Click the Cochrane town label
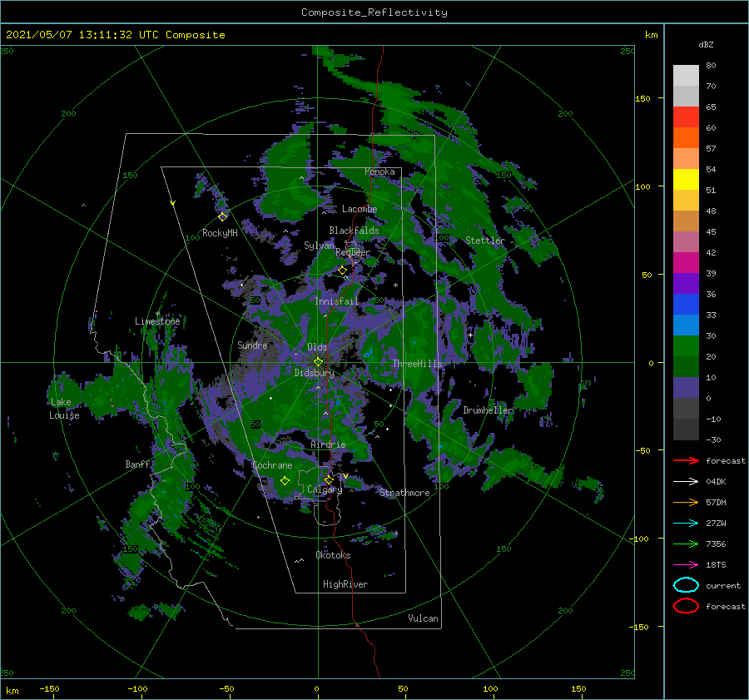Viewport: 749px width, 700px height. point(272,465)
